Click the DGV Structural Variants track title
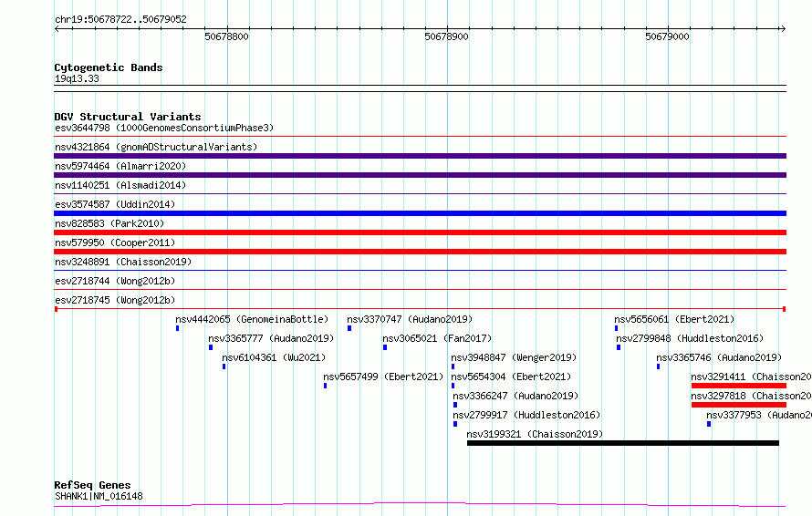 [128, 117]
